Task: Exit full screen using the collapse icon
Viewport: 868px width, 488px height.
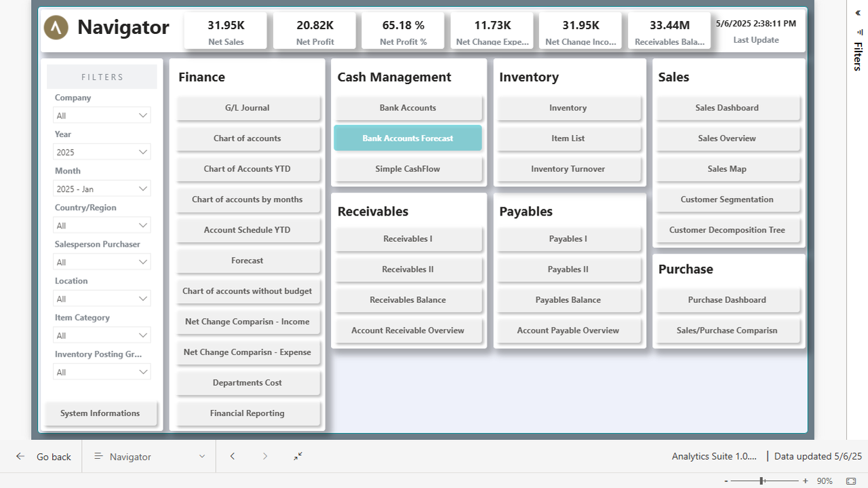Action: coord(298,457)
